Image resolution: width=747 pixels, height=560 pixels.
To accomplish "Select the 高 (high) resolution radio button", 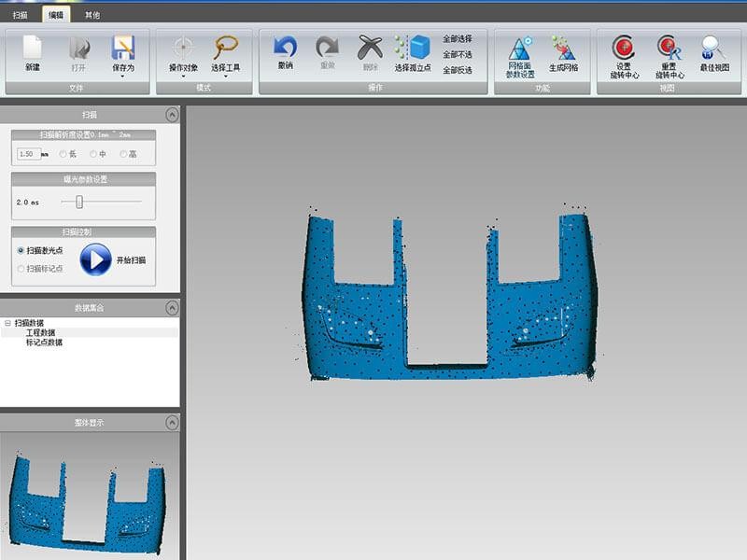I will coord(123,154).
